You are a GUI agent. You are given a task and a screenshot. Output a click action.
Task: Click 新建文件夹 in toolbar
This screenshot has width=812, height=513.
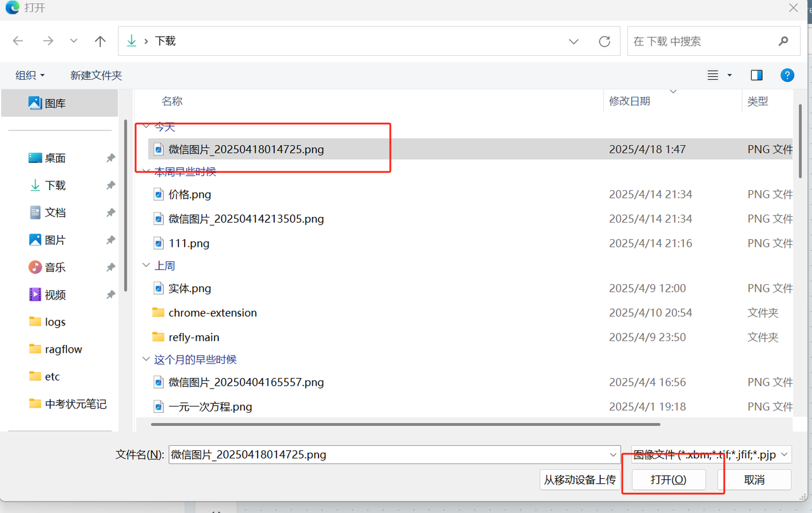click(96, 75)
